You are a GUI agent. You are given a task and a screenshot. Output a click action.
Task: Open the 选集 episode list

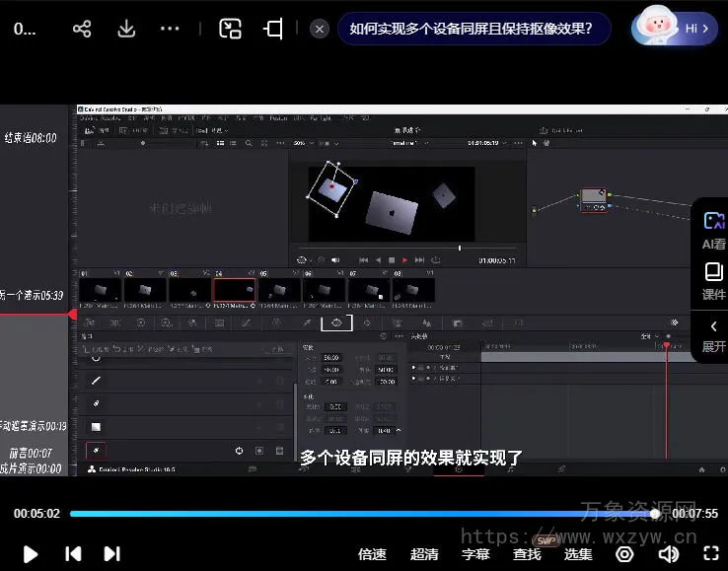[x=578, y=554]
